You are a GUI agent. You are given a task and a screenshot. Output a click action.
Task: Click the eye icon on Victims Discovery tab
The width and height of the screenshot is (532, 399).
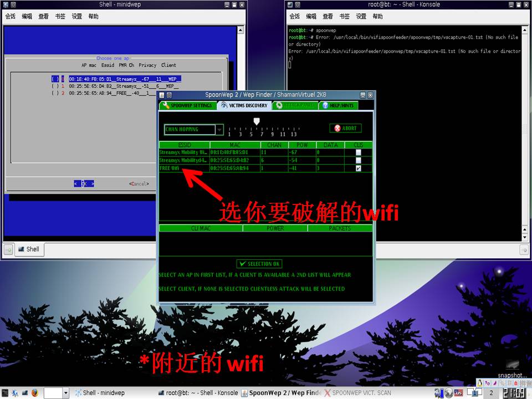click(x=224, y=105)
